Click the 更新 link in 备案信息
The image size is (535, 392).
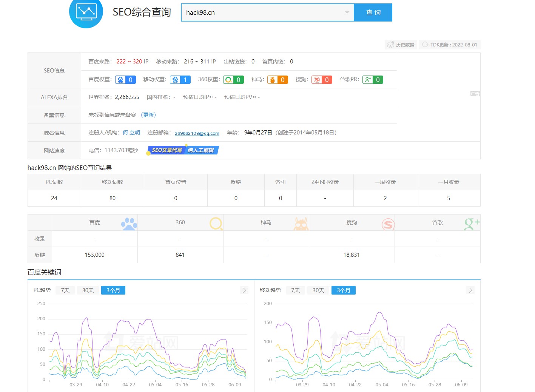point(148,115)
